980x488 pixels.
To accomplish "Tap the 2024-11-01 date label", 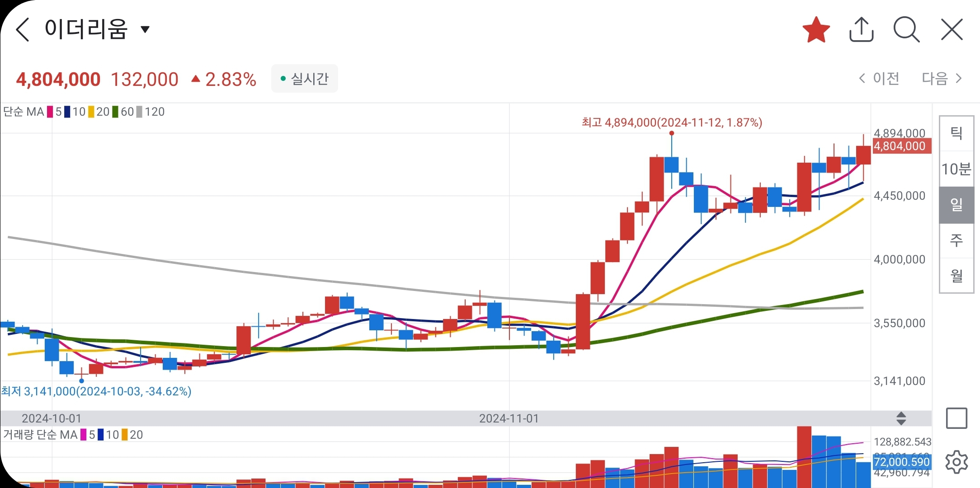I will pos(509,418).
